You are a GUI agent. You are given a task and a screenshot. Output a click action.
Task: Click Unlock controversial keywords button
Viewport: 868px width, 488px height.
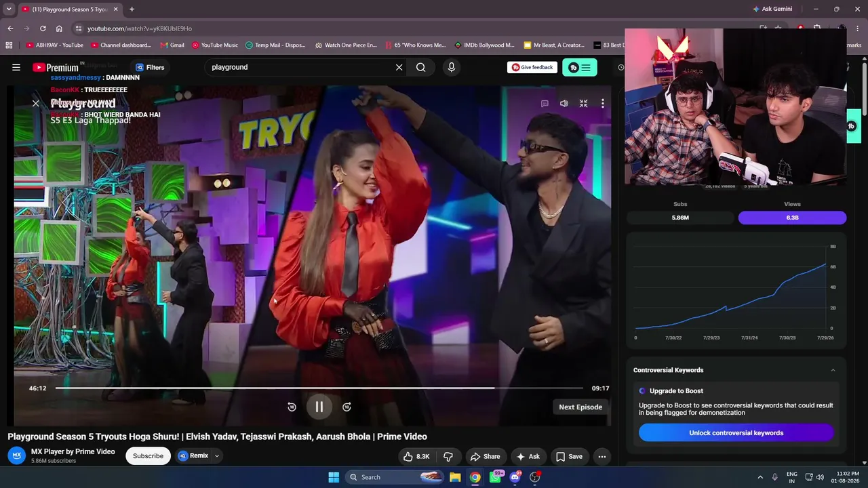[x=736, y=433]
